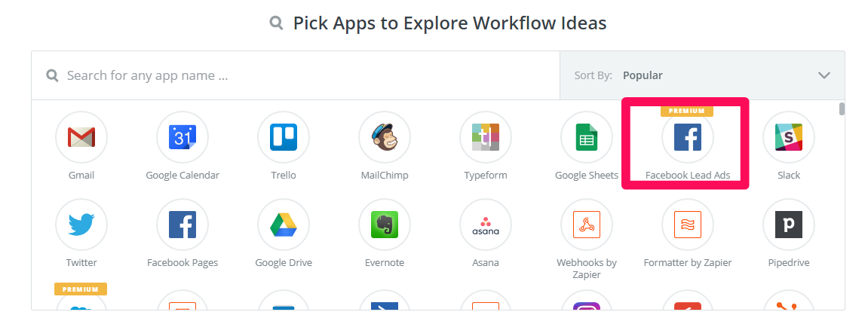This screenshot has height=315, width=868.
Task: Expand sort options with the chevron arrow
Action: 824,75
